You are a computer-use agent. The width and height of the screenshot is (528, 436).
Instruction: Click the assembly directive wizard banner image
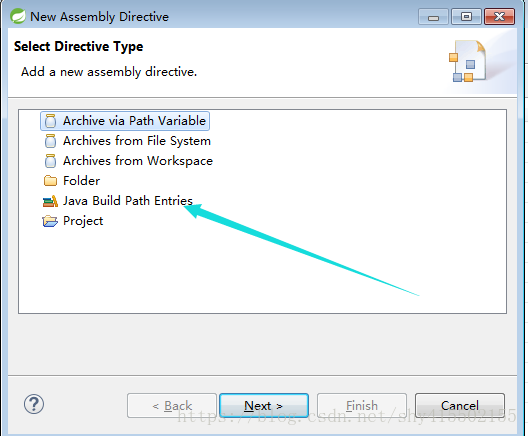click(x=468, y=61)
